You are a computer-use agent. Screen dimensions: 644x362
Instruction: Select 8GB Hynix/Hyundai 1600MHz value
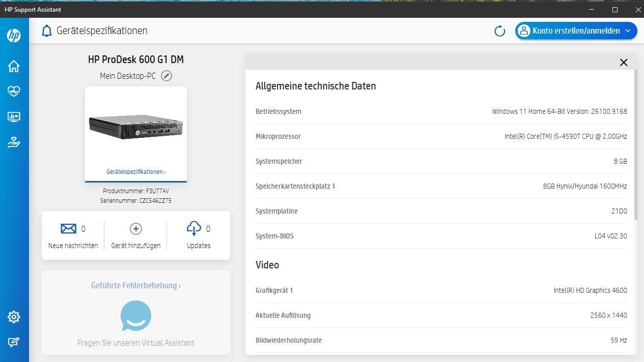tap(585, 186)
